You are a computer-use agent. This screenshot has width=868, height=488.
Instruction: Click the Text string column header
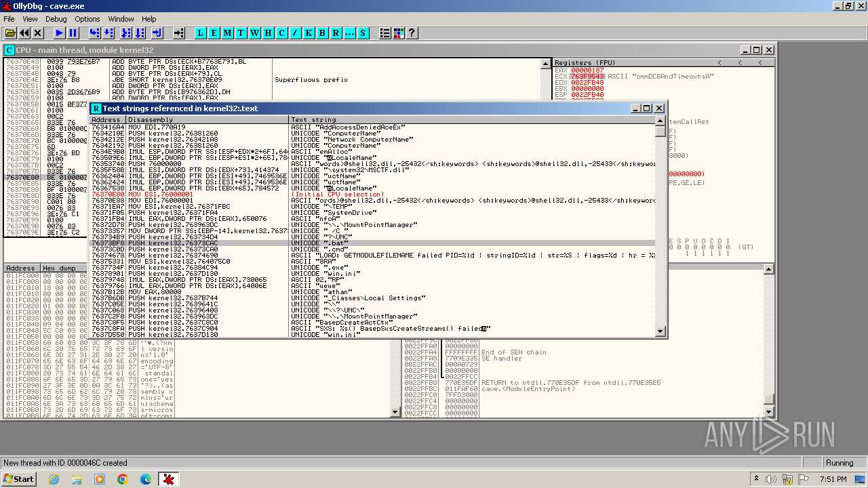click(472, 120)
